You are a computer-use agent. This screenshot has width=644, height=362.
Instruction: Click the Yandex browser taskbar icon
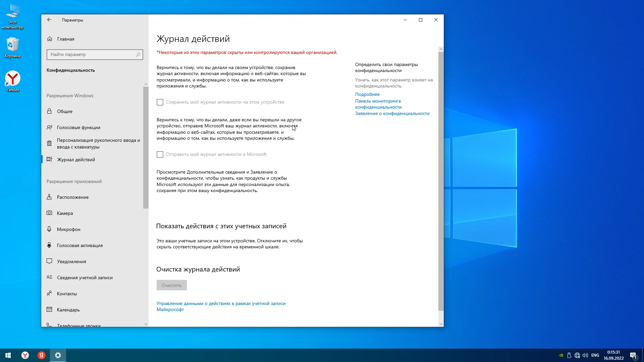[x=25, y=355]
